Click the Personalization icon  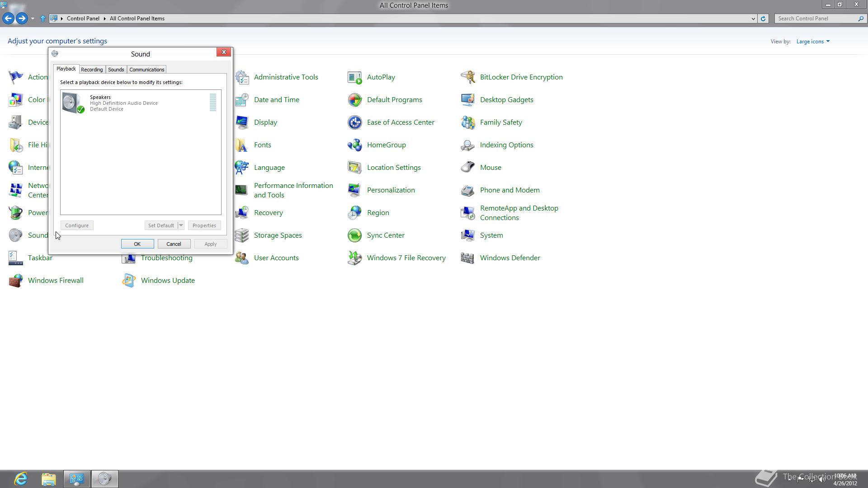355,190
